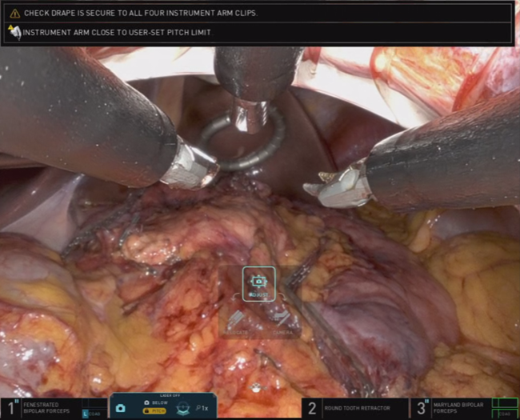The width and height of the screenshot is (520, 420).
Task: Click the pitch limit warning icon
Action: pyautogui.click(x=14, y=32)
